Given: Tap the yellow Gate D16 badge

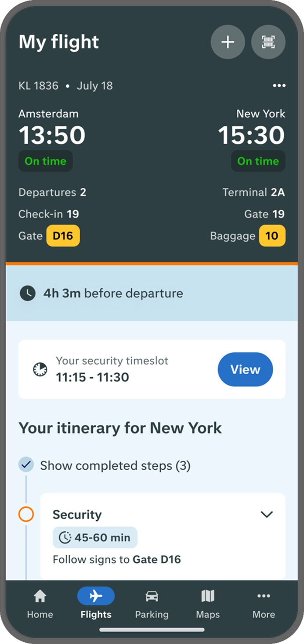Looking at the screenshot, I should 63,236.
